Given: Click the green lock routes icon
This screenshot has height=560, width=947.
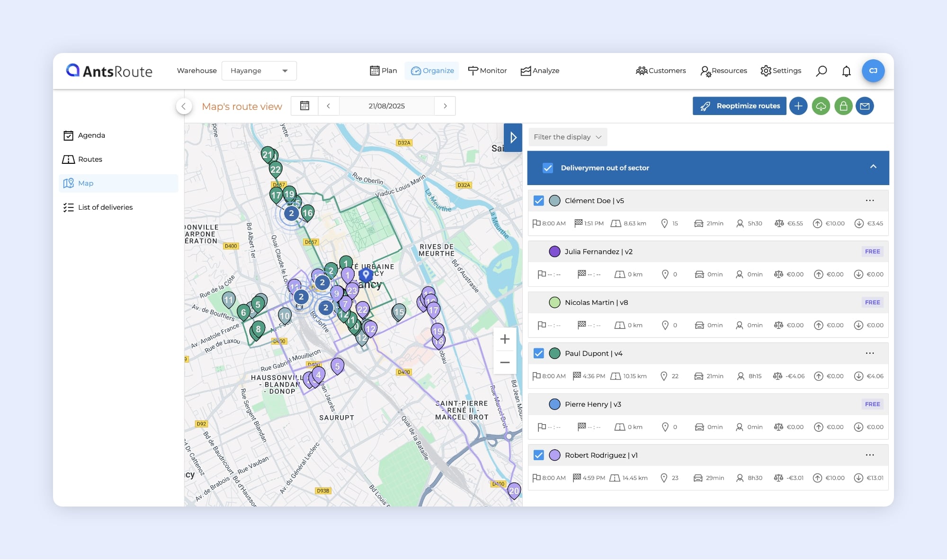Looking at the screenshot, I should point(843,106).
